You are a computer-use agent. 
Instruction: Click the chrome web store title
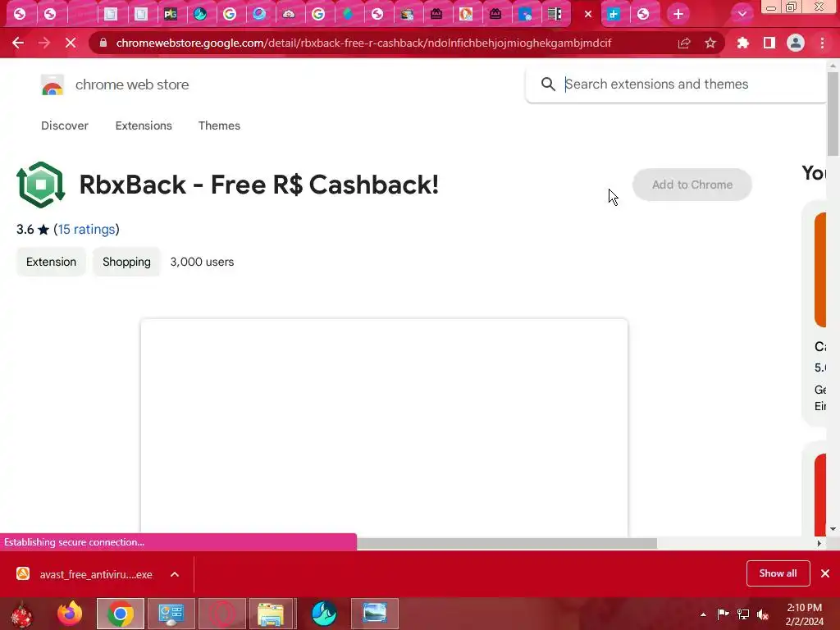point(132,84)
